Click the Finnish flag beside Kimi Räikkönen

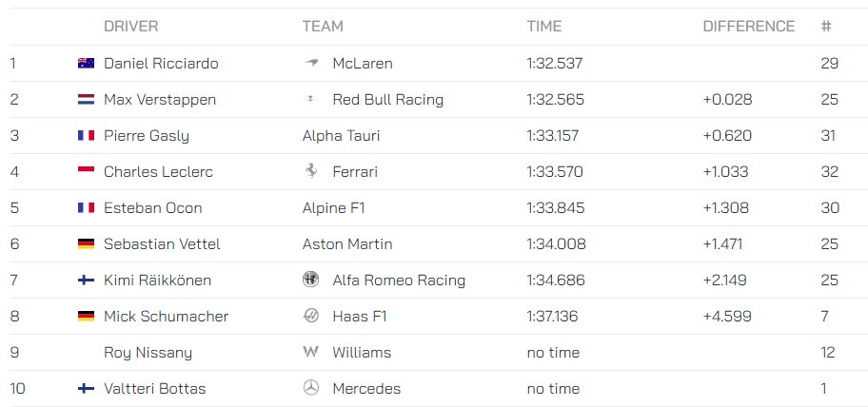(86, 280)
